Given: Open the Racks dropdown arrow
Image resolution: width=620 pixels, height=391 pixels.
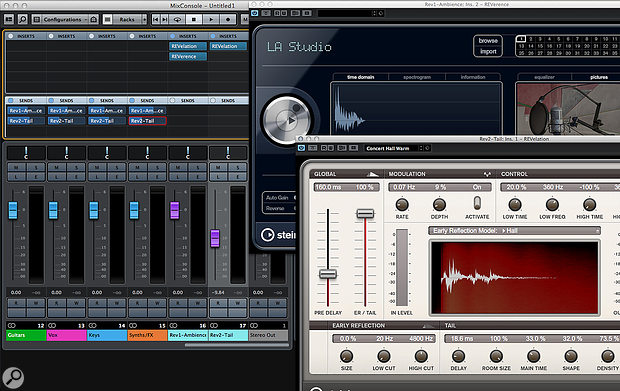Looking at the screenshot, I should (x=144, y=19).
